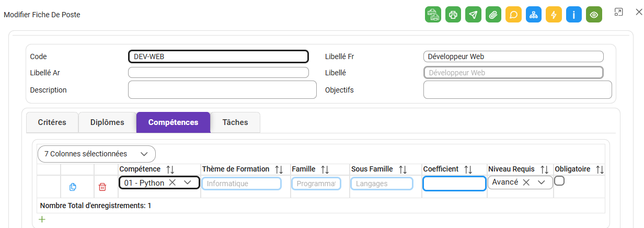This screenshot has height=228, width=644.
Task: Tick the Obligatoire checkbox in Python row
Action: pos(559,180)
